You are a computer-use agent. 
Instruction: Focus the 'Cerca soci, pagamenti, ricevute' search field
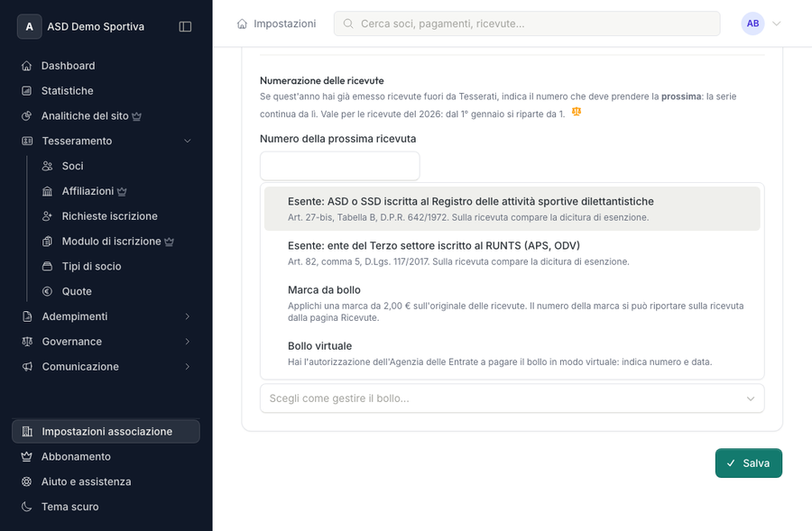tap(527, 23)
